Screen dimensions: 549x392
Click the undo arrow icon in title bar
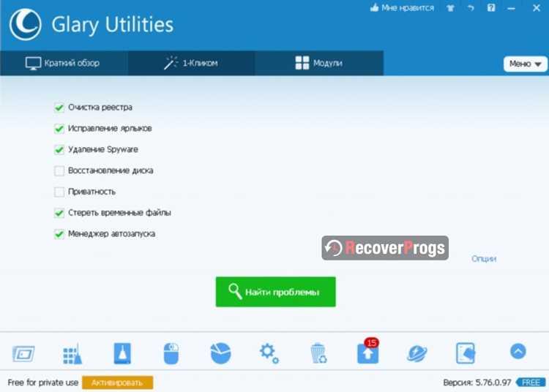click(471, 8)
